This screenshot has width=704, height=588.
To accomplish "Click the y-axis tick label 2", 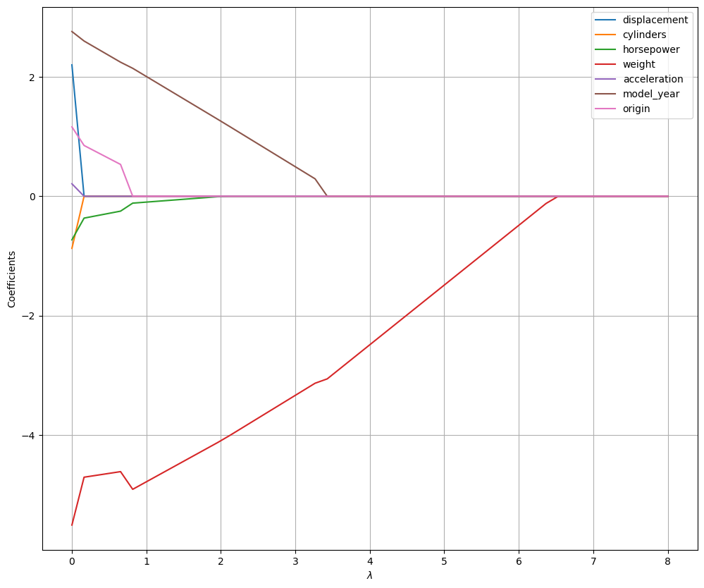I will (x=32, y=77).
